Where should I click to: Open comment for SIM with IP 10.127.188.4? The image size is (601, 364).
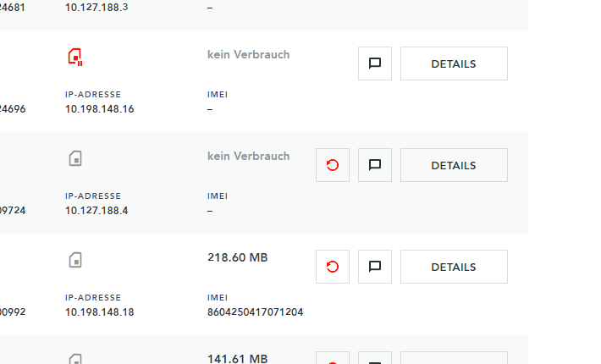tap(375, 165)
